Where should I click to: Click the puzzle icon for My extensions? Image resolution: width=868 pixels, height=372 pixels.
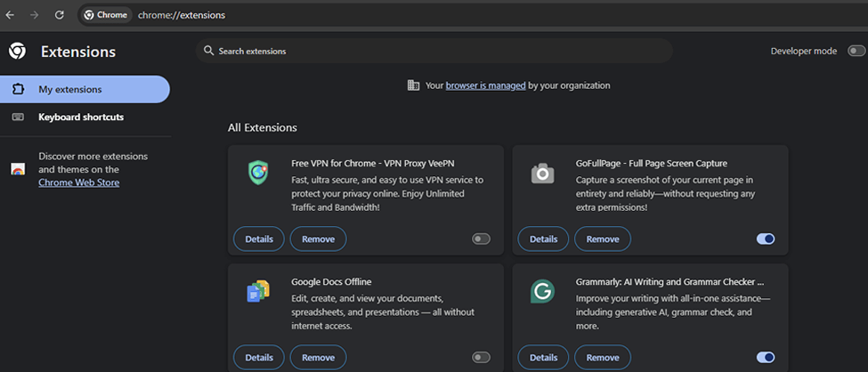coord(18,89)
